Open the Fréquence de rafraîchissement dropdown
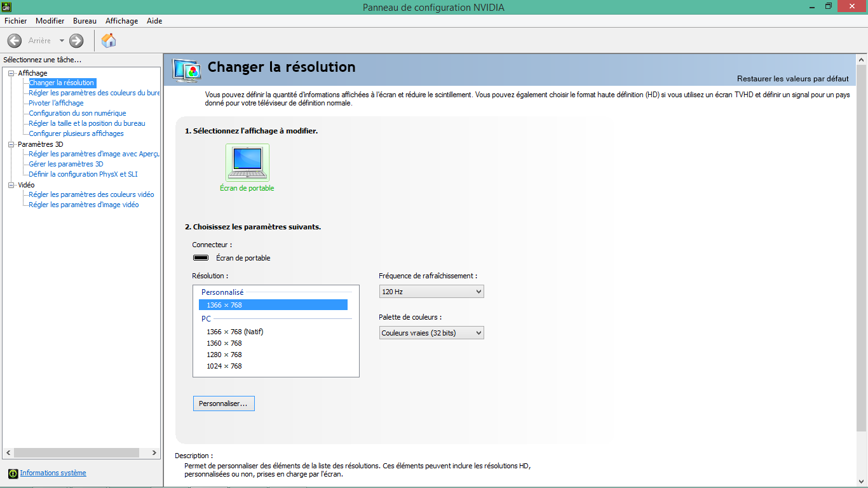Viewport: 868px width, 488px height. 431,292
